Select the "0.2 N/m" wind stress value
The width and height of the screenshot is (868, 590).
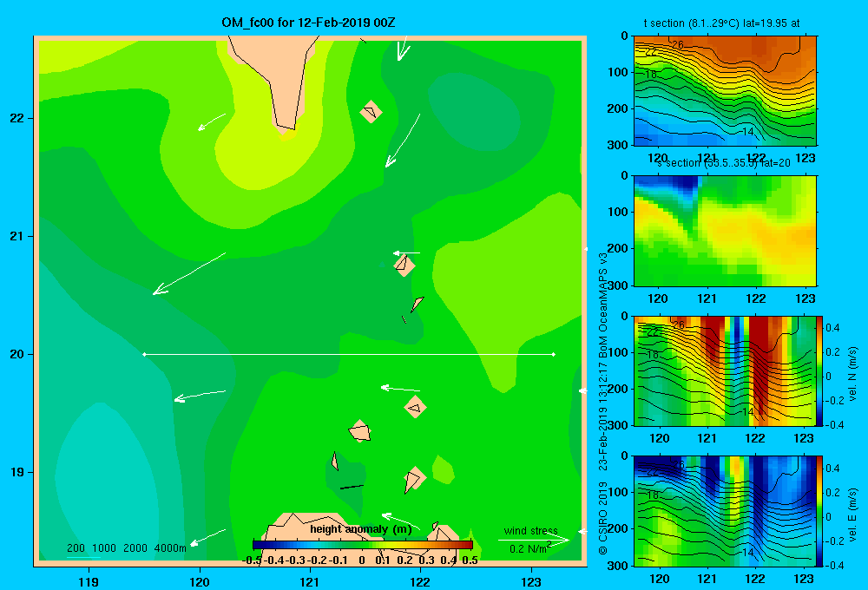pyautogui.click(x=528, y=549)
